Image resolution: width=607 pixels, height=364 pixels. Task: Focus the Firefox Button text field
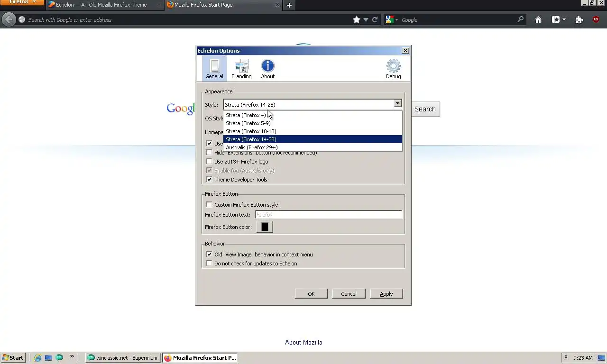coord(329,215)
